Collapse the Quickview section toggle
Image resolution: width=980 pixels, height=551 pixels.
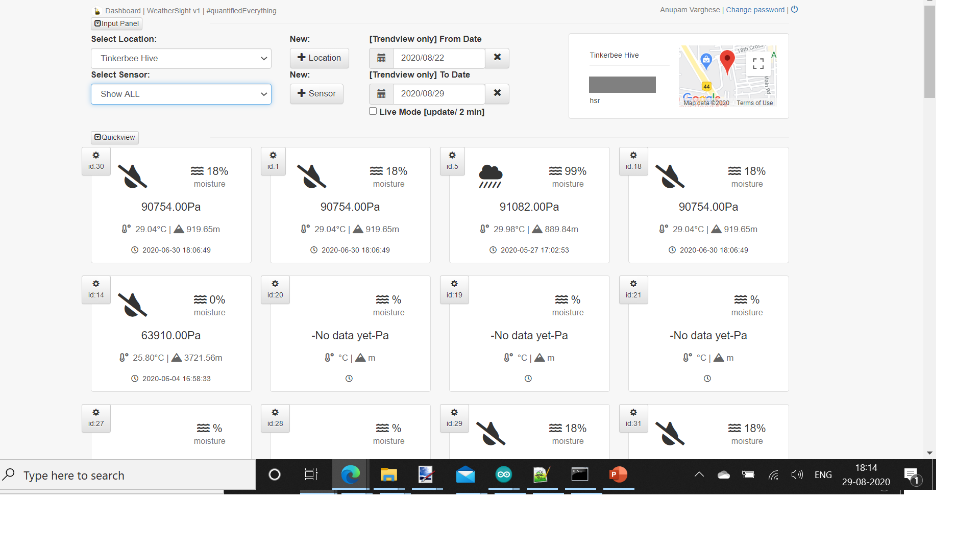tap(115, 137)
